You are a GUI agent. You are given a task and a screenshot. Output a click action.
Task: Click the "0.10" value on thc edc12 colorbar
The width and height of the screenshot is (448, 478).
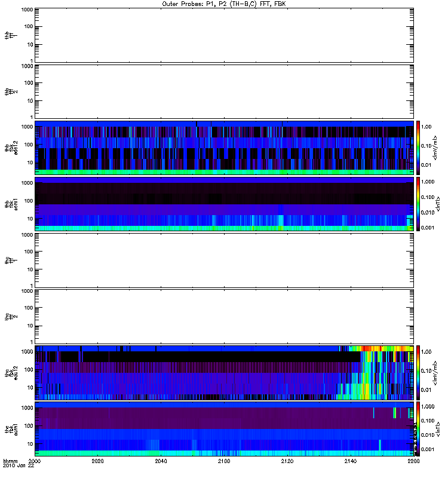click(x=426, y=370)
